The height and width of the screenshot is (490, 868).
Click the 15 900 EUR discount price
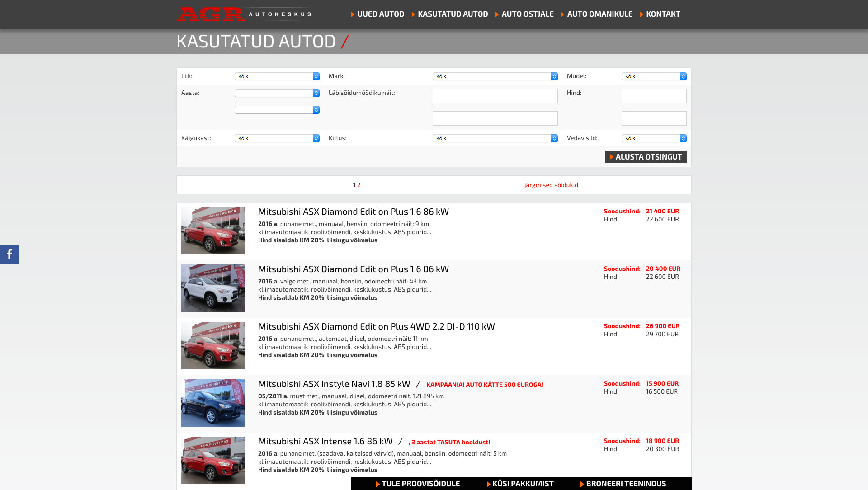[x=662, y=383]
